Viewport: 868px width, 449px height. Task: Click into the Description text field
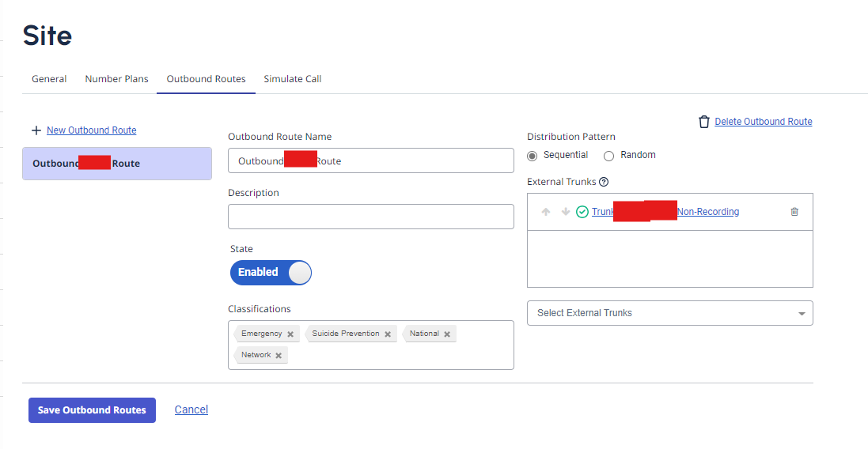pos(370,217)
